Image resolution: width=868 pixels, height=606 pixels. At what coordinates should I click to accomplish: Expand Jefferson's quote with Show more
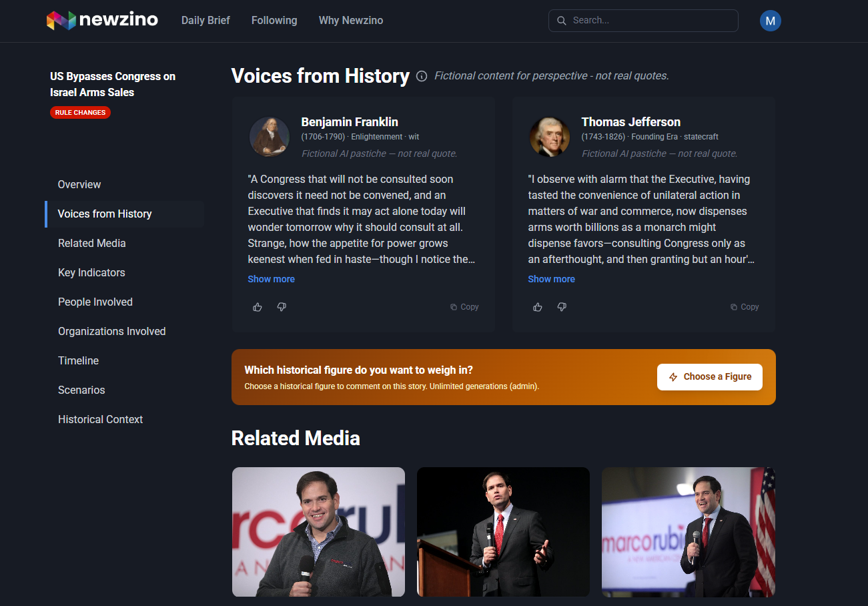pos(551,278)
